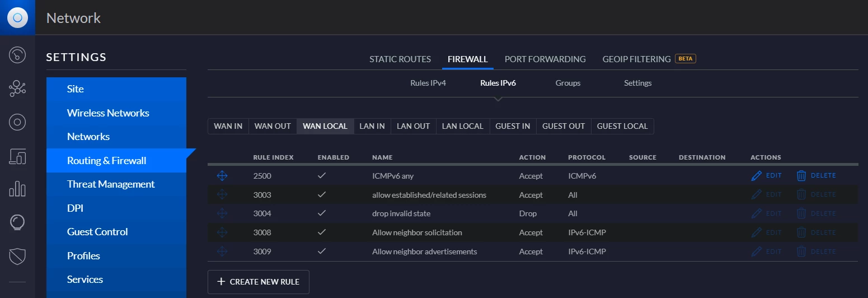Switch to the Port Forwarding tab

(x=545, y=59)
